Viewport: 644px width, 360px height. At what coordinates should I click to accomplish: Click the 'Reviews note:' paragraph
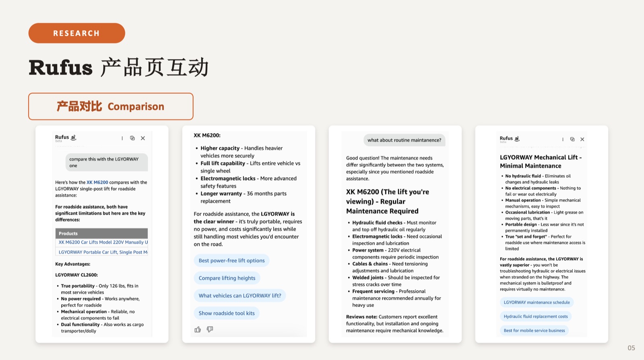395,324
